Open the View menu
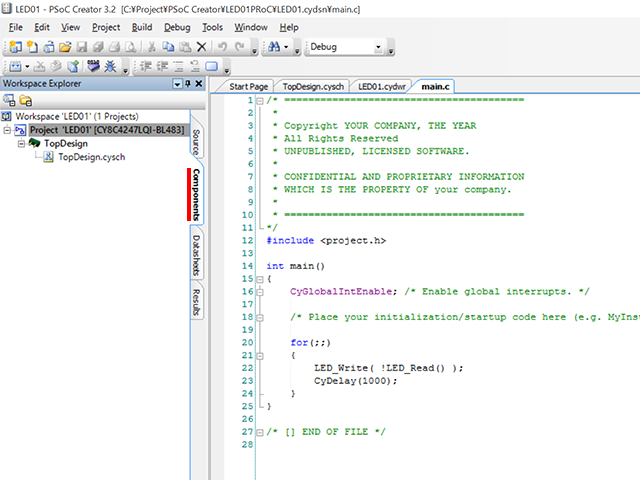Viewport: 640px width, 480px height. coord(71,27)
